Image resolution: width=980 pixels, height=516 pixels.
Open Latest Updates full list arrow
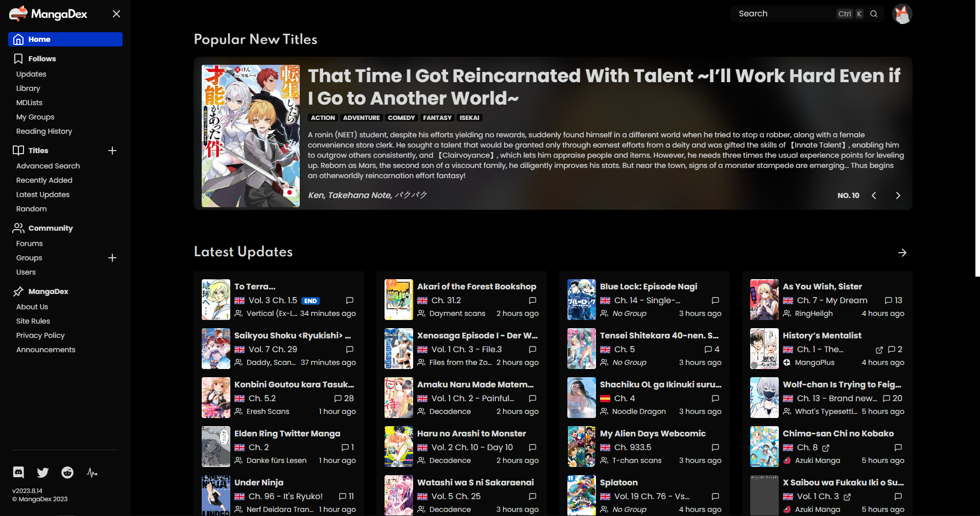click(902, 253)
